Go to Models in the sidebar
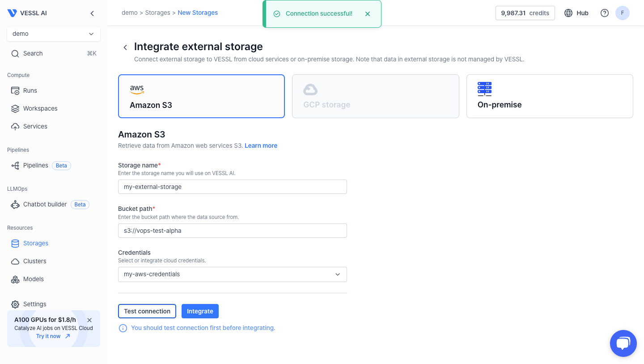This screenshot has height=364, width=644. coord(54,279)
